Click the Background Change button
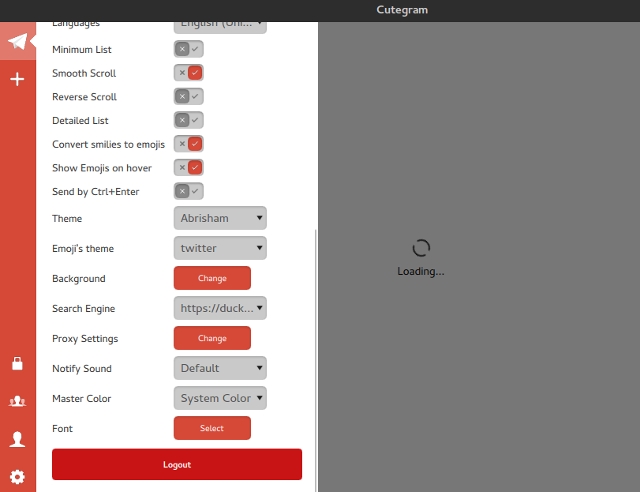 click(x=212, y=278)
